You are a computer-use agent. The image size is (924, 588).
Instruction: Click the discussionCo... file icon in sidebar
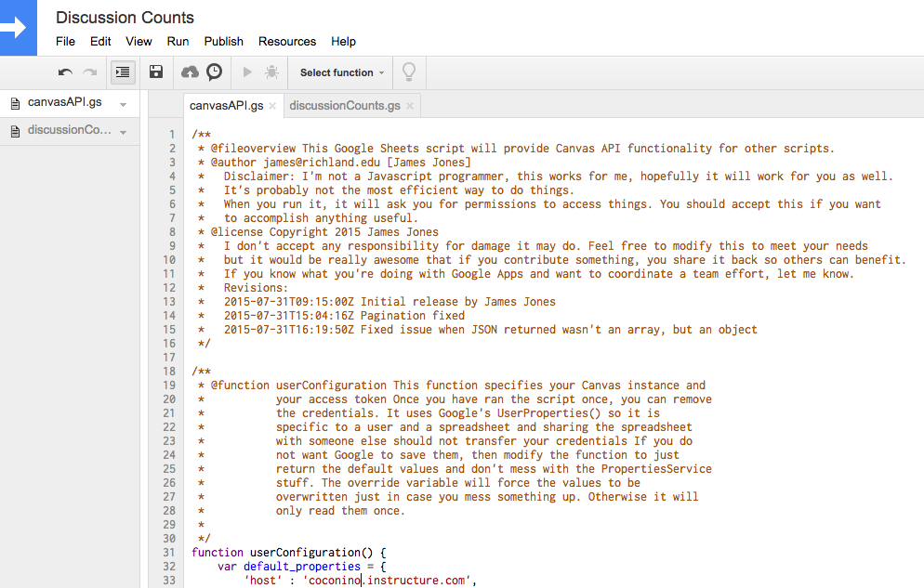[x=15, y=131]
